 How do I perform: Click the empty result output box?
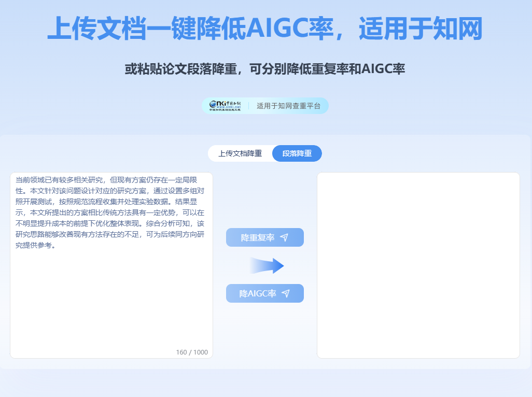click(418, 265)
